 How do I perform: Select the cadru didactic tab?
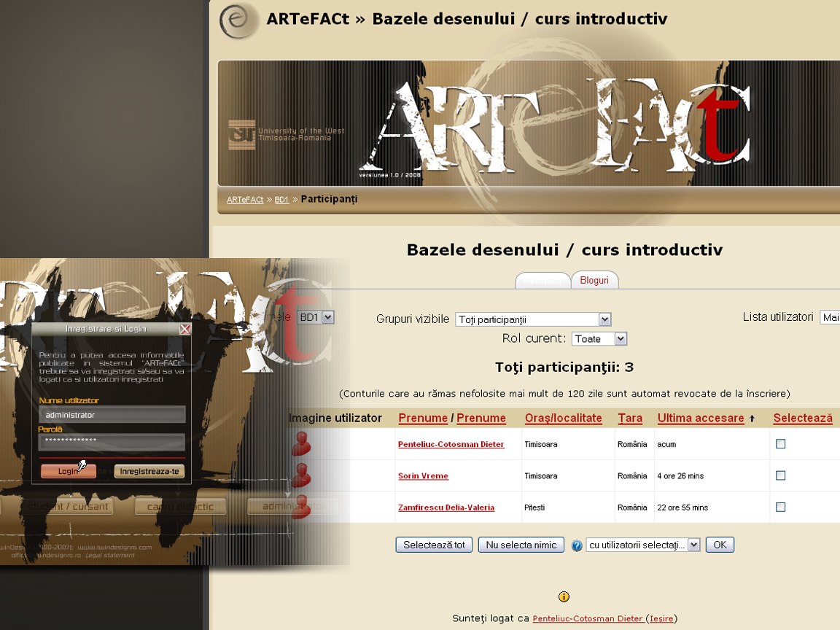(180, 506)
